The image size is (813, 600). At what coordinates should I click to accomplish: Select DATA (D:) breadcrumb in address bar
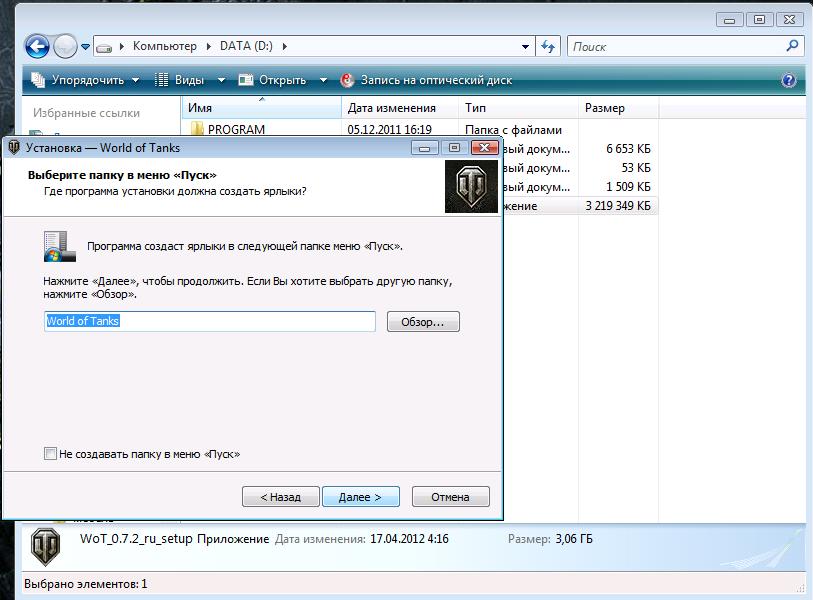[x=246, y=46]
